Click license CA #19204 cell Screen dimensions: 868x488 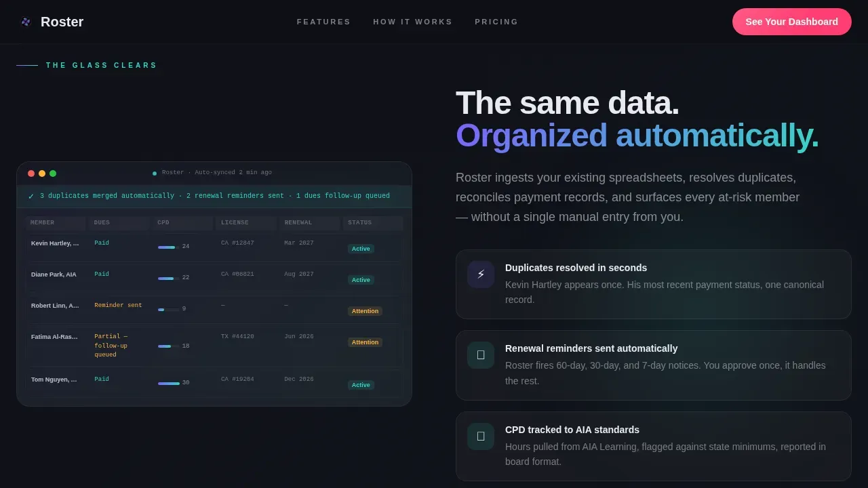coord(237,380)
